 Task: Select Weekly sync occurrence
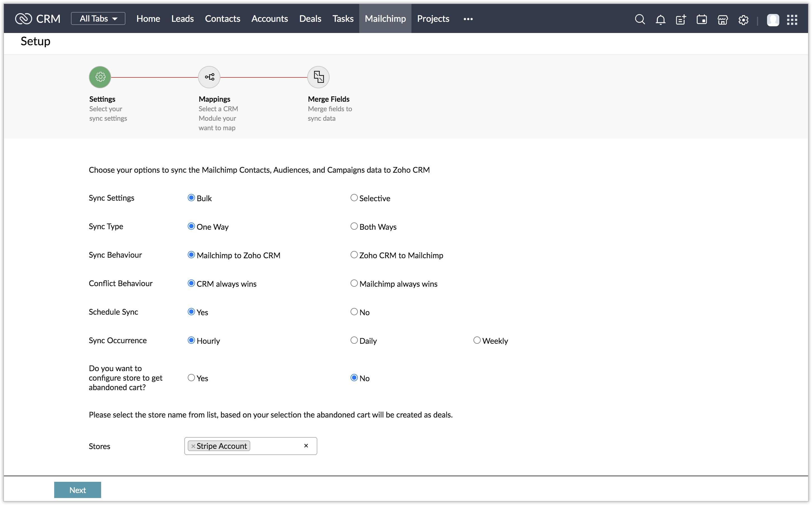tap(477, 340)
